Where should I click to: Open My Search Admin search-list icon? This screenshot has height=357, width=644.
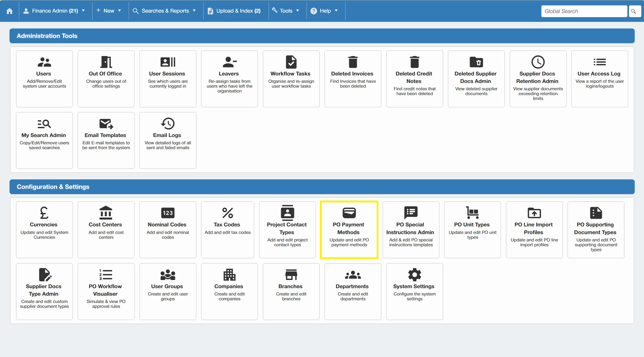[44, 124]
